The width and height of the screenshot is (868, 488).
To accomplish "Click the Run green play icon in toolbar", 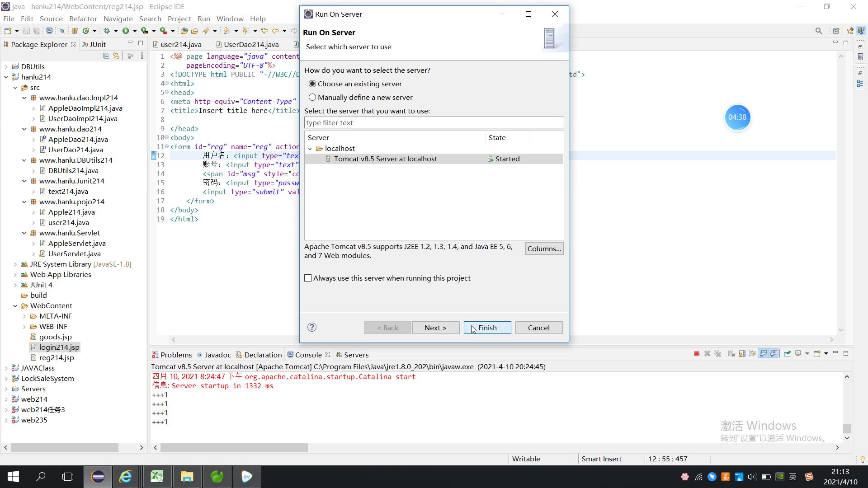I will (x=126, y=31).
